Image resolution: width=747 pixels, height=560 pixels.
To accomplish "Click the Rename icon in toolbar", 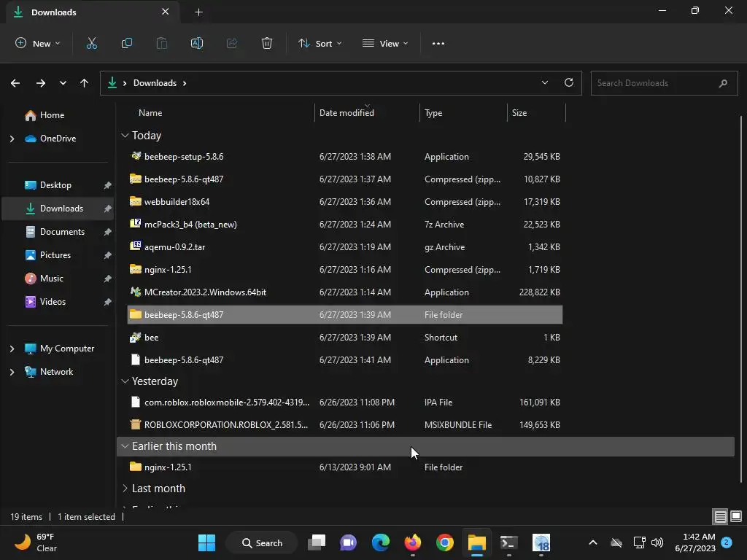I will [x=197, y=43].
